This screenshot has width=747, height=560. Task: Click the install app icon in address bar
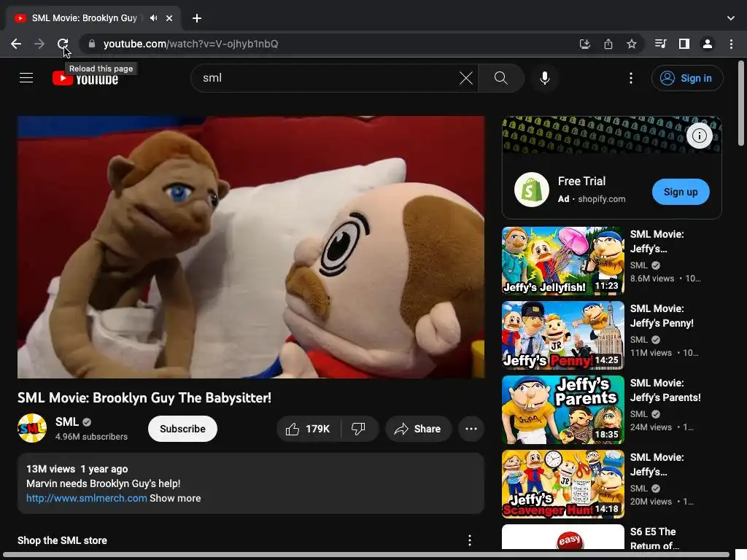[584, 44]
